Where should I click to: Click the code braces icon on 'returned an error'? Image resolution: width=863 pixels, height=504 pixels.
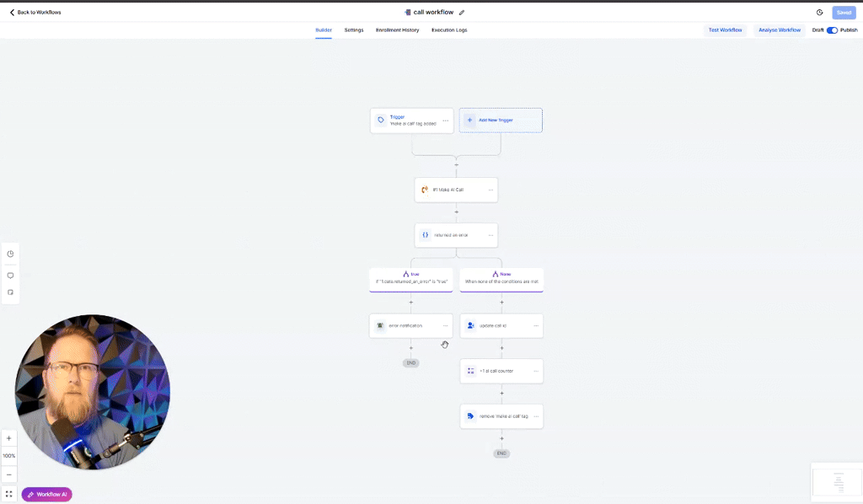coord(425,233)
